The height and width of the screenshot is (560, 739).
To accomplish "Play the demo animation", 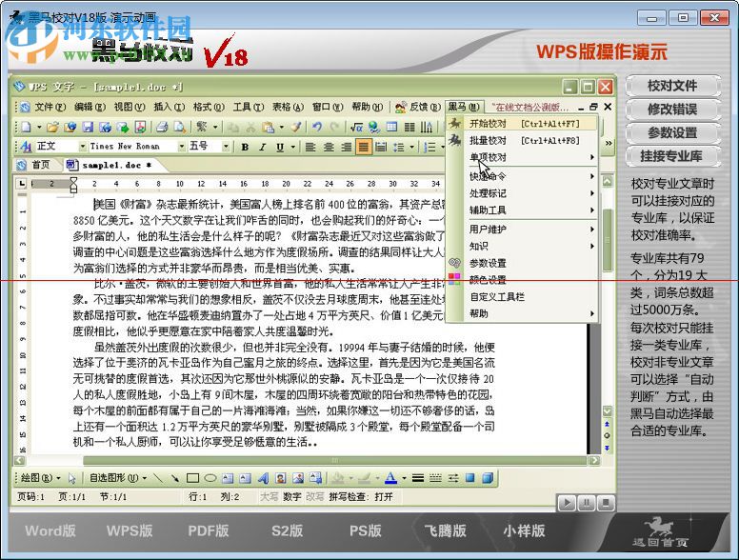I will pyautogui.click(x=568, y=504).
